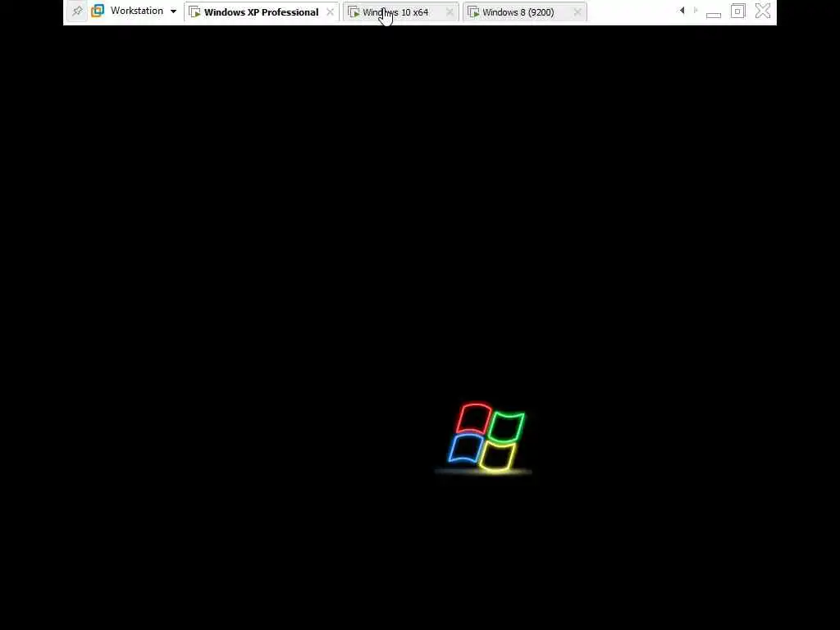Click the neon Windows logo in guest

486,438
